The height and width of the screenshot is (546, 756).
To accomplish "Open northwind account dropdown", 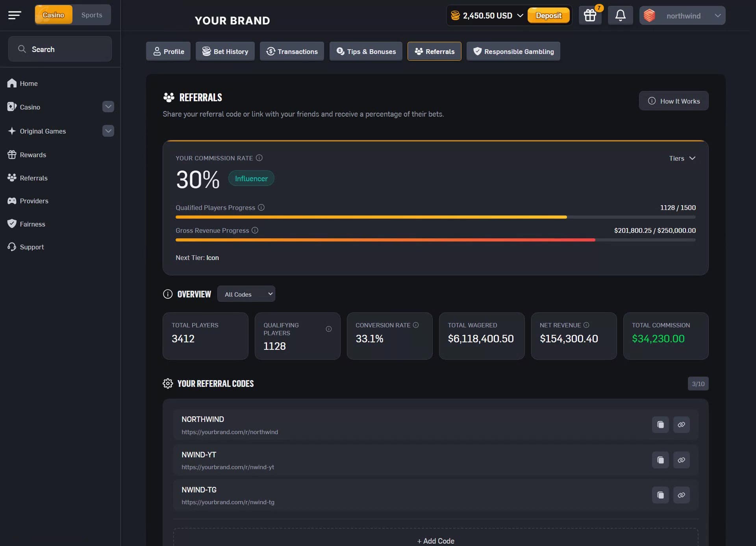I will click(x=682, y=15).
